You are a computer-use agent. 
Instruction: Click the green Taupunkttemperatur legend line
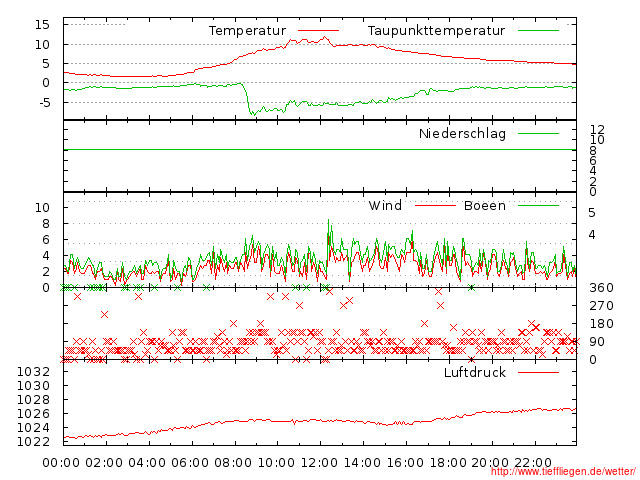538,31
